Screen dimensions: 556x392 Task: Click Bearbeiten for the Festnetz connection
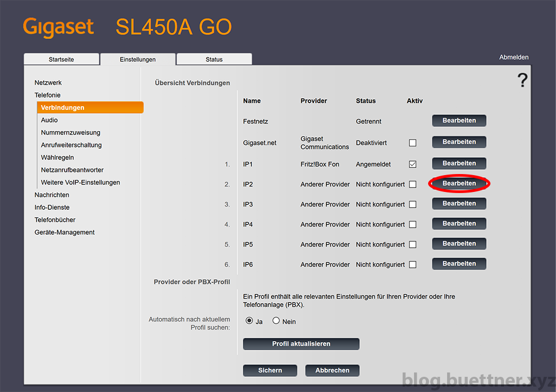459,120
